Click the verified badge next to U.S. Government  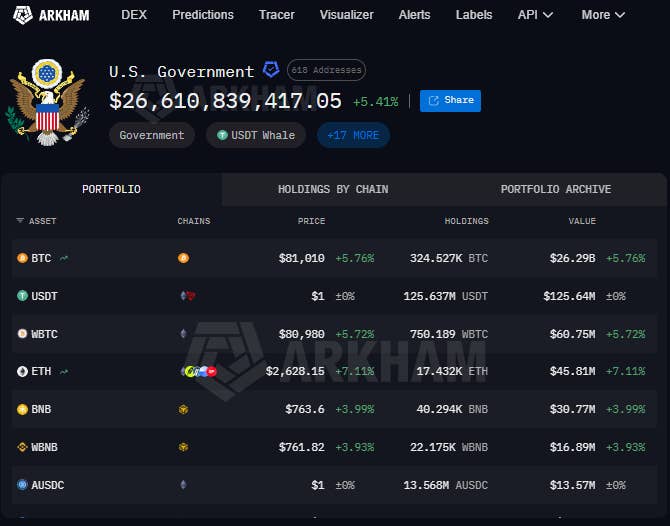[271, 69]
